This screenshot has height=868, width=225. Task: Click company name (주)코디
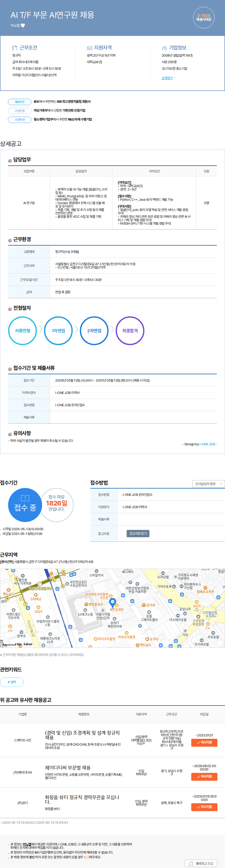coord(22,803)
